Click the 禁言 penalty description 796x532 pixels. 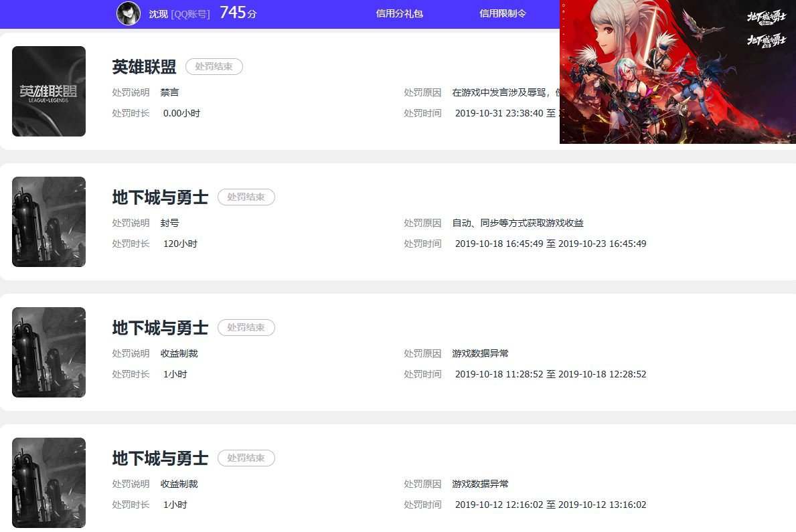point(169,92)
